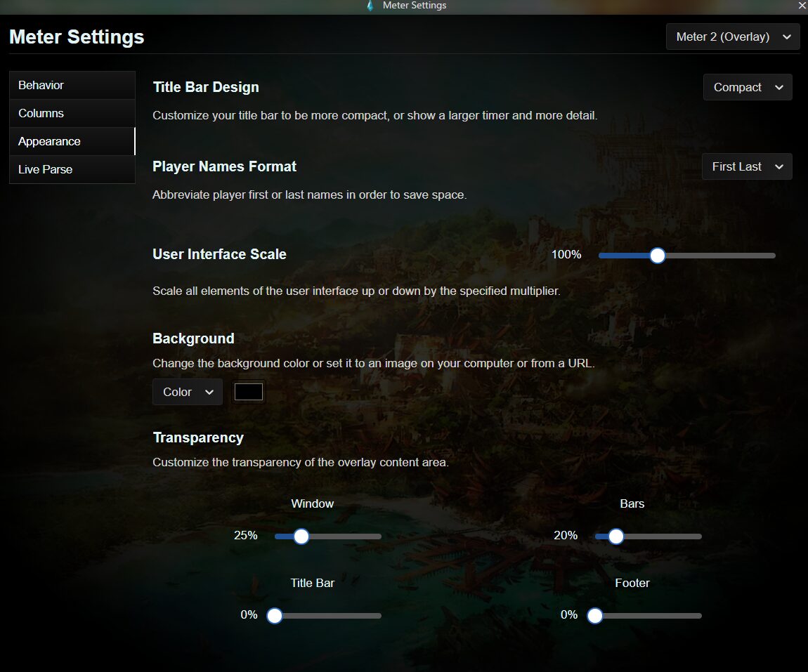808x672 pixels.
Task: Click the right end of Footer transparency track
Action: tap(698, 616)
